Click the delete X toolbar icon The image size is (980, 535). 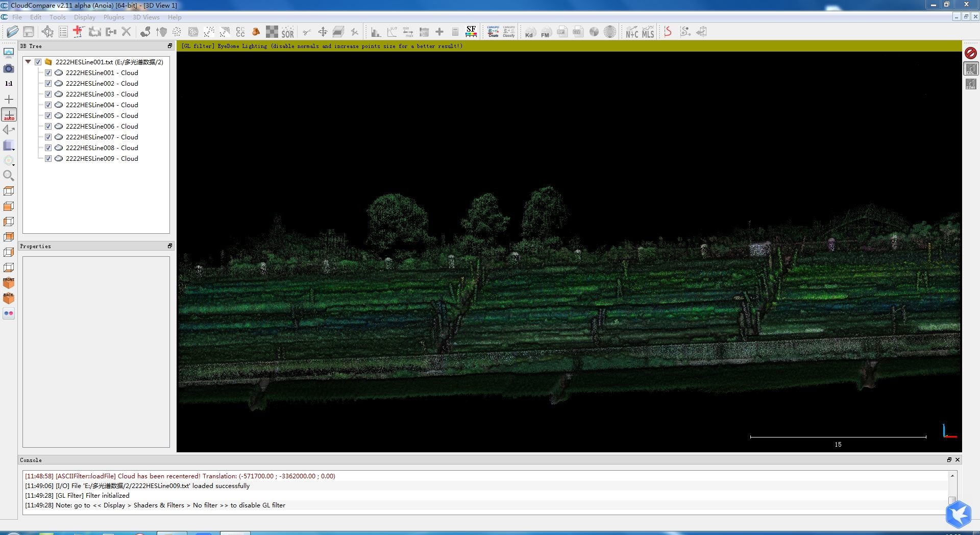(x=127, y=32)
